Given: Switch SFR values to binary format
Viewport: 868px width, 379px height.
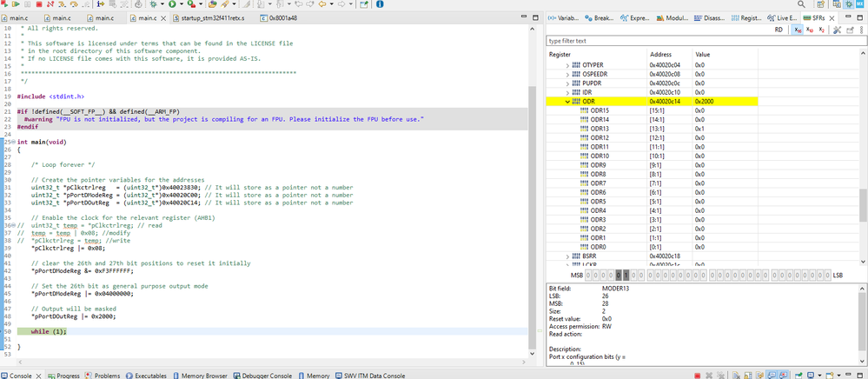Looking at the screenshot, I should point(822,30).
